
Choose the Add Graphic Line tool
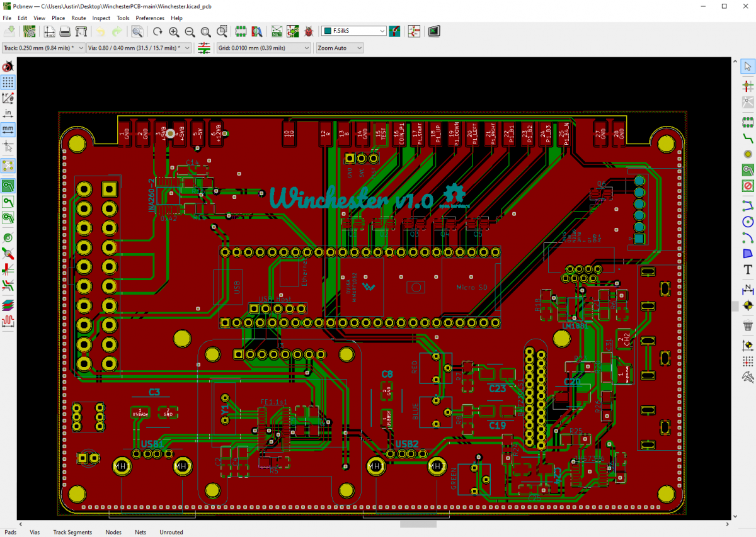coord(748,205)
